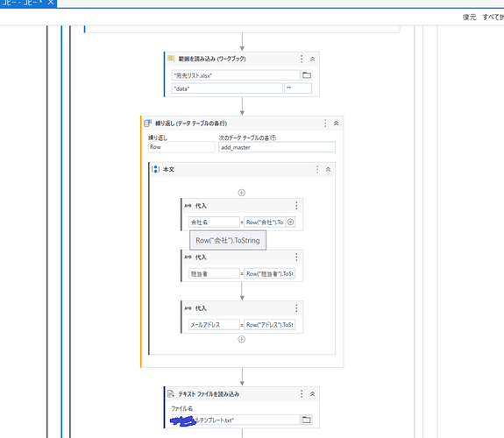Close the コピー workflow tab

[51, 3]
